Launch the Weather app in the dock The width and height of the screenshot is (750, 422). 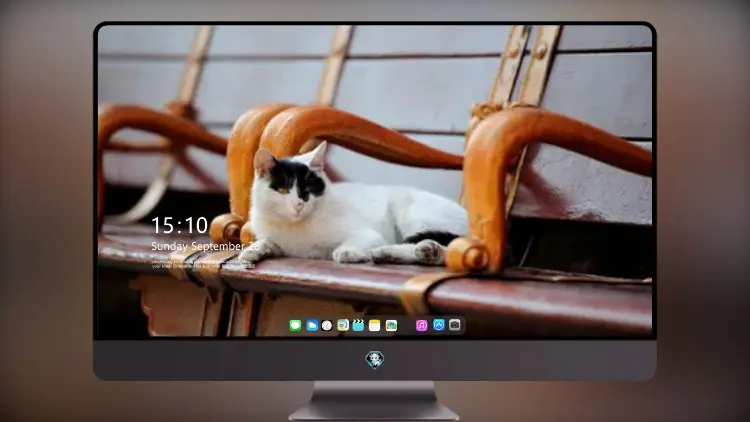coord(312,325)
